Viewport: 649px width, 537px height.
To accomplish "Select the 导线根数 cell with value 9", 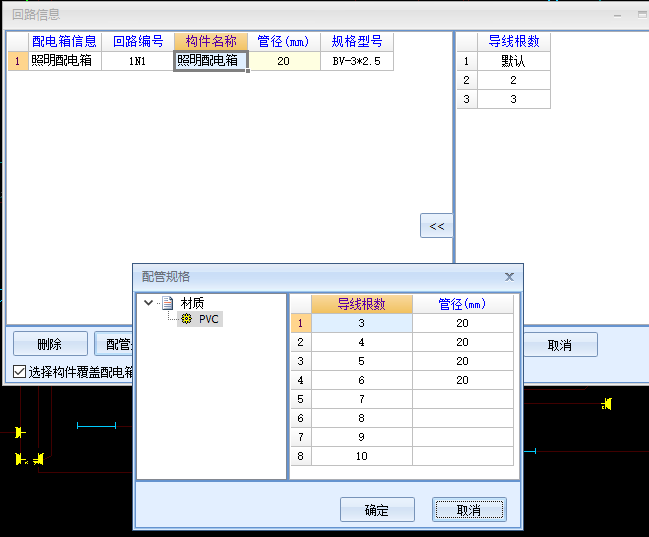I will [362, 437].
